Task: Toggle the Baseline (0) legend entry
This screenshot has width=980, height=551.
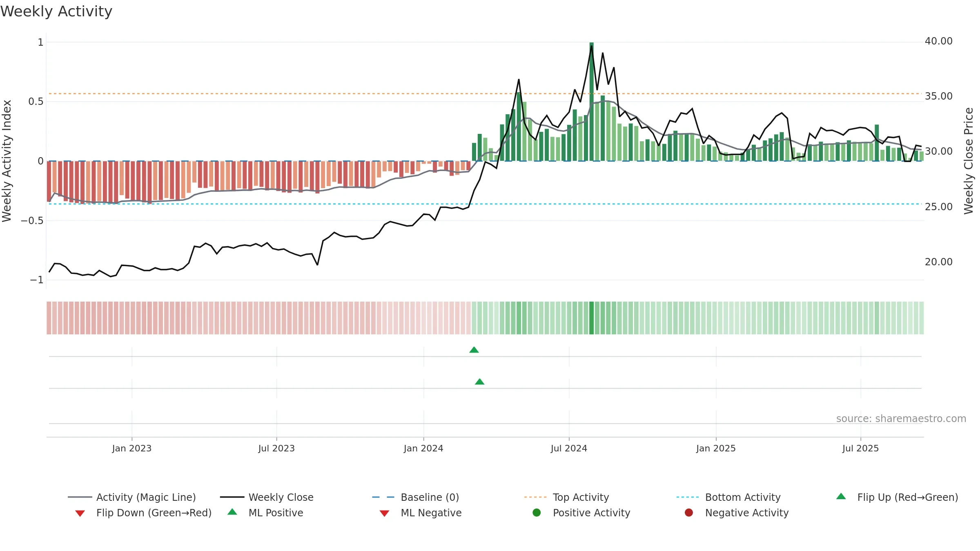Action: (x=416, y=497)
